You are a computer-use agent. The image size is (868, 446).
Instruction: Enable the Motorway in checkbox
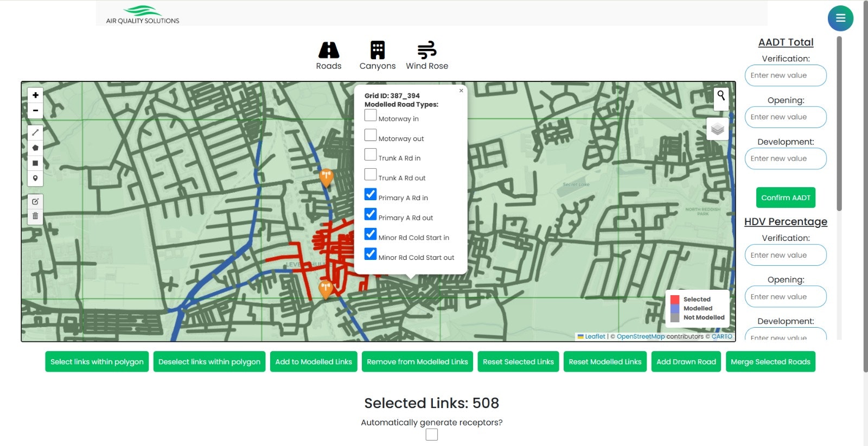[x=371, y=115]
